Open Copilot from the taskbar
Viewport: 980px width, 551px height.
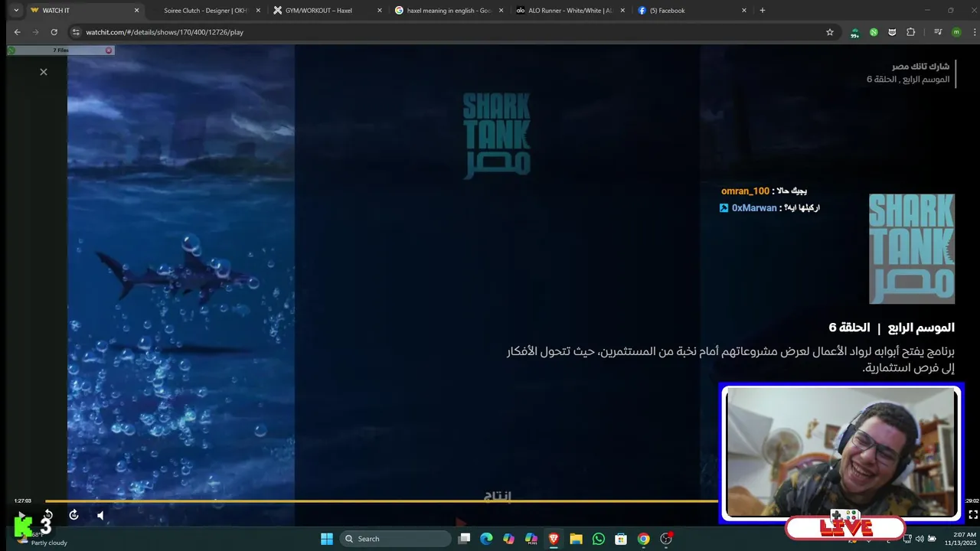point(508,539)
